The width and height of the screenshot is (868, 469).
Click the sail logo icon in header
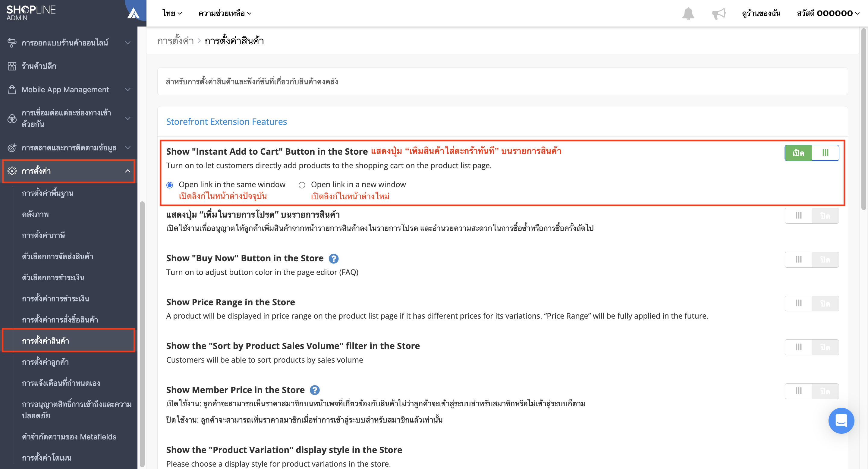click(134, 14)
